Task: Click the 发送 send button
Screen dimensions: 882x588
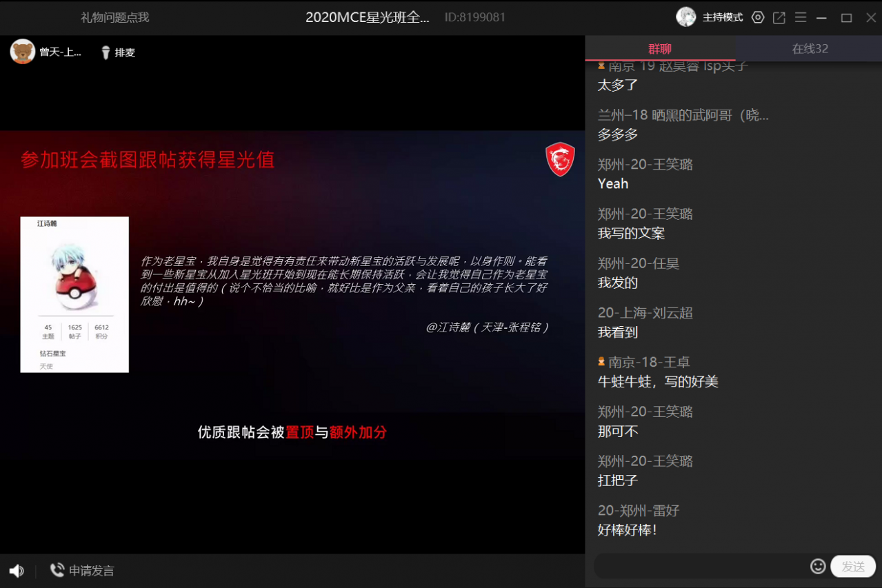Action: [853, 567]
